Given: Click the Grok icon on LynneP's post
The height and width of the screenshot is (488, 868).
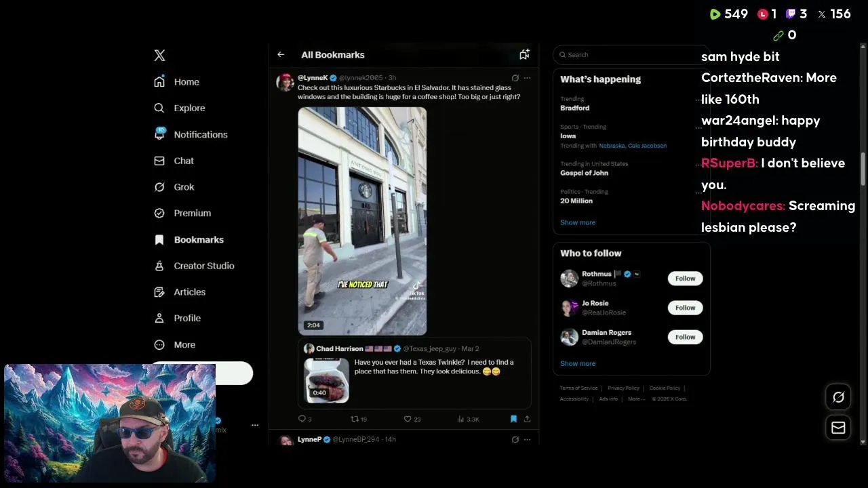Looking at the screenshot, I should click(x=515, y=439).
